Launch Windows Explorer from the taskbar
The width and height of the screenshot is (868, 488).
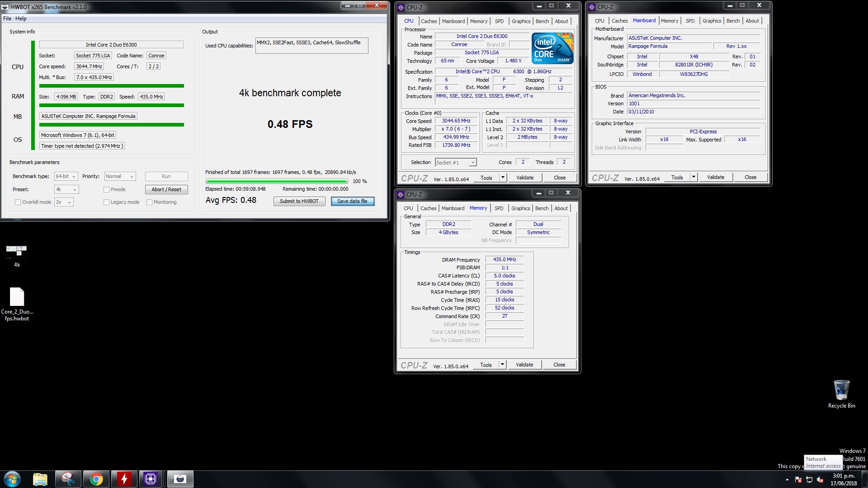point(40,479)
